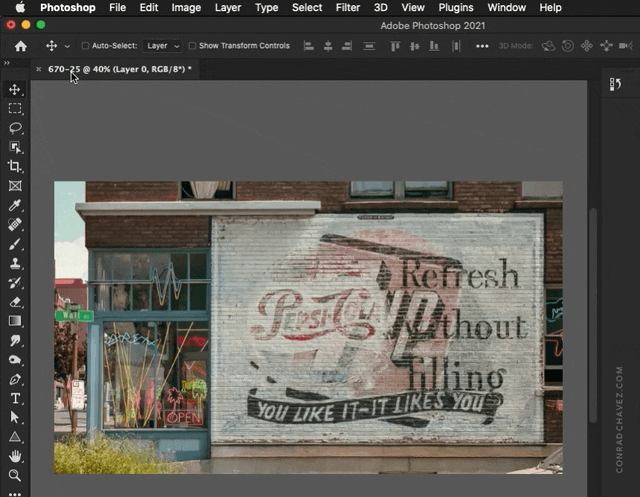Select the Triangle shape tool
The height and width of the screenshot is (497, 640).
[x=15, y=437]
